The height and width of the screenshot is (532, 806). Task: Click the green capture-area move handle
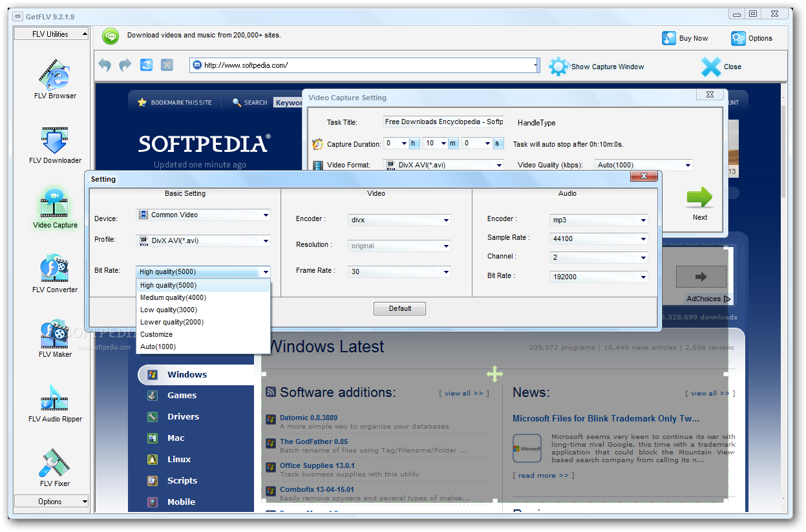click(494, 374)
